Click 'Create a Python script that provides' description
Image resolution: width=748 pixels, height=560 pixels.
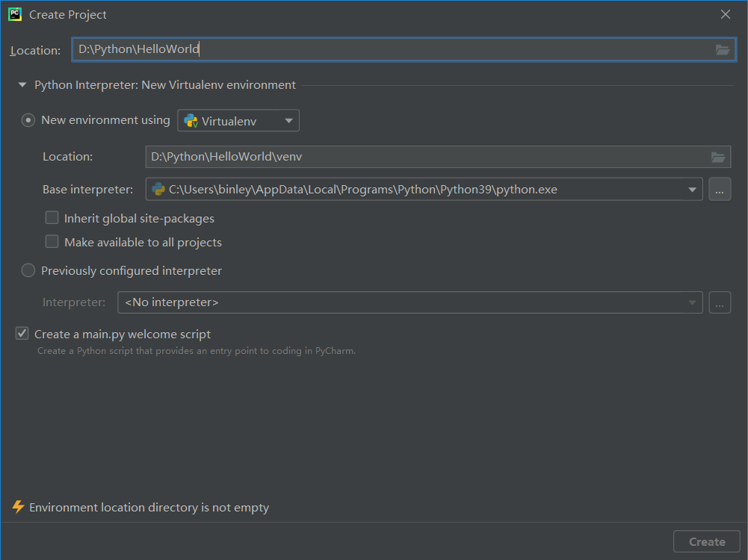click(x=197, y=351)
